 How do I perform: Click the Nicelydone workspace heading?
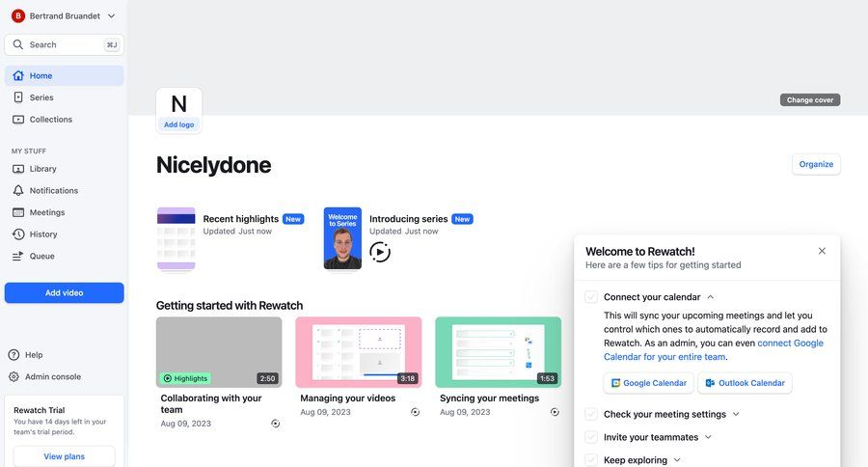[x=214, y=165]
